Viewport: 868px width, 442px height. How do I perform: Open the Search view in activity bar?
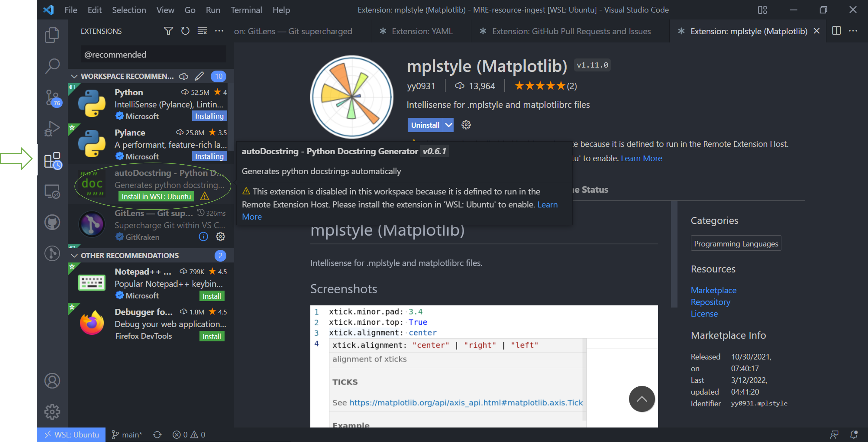pyautogui.click(x=52, y=66)
